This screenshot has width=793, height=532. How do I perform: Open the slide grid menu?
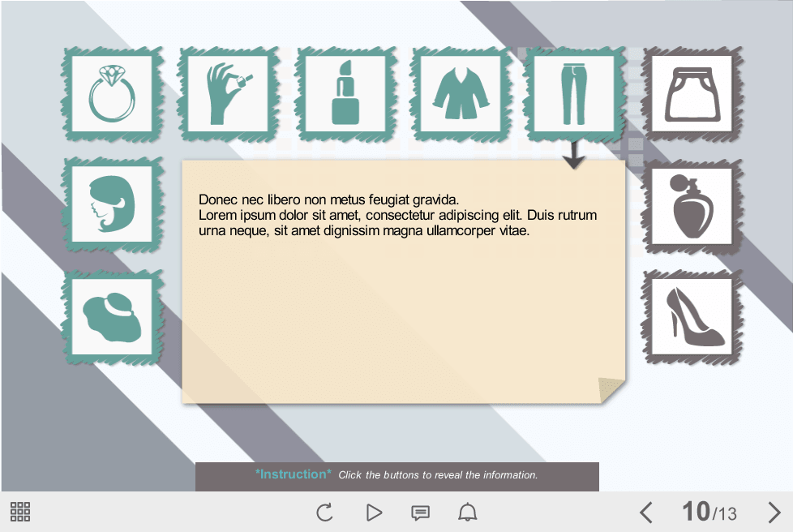click(x=20, y=512)
